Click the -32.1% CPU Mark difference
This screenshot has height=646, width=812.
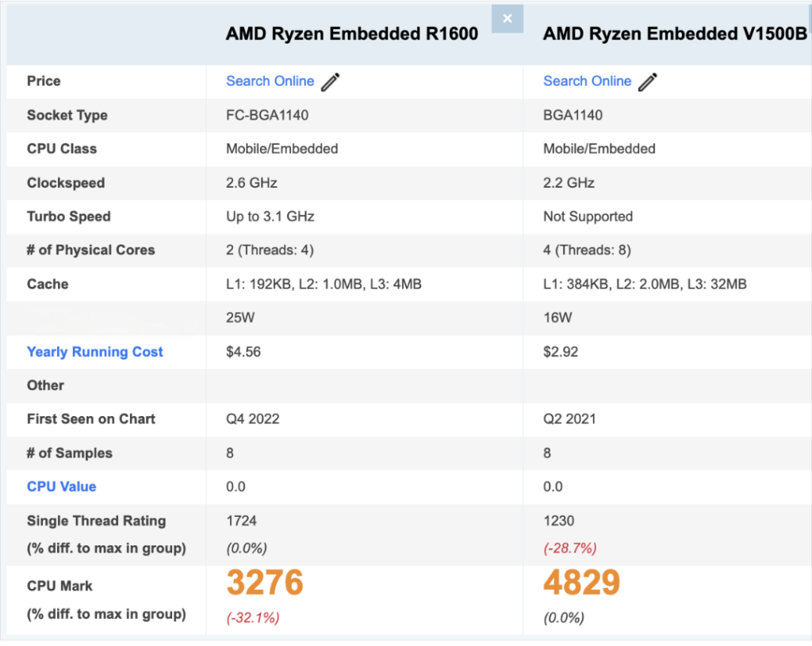click(253, 617)
